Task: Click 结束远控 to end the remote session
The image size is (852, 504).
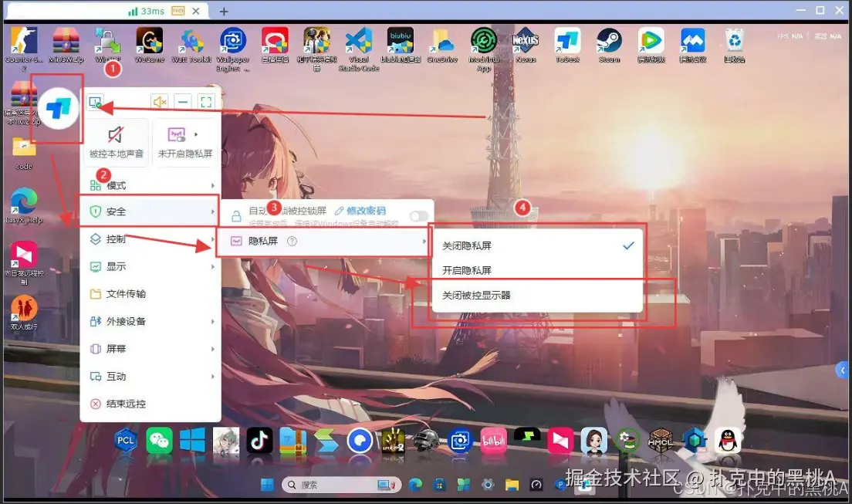Action: point(150,404)
